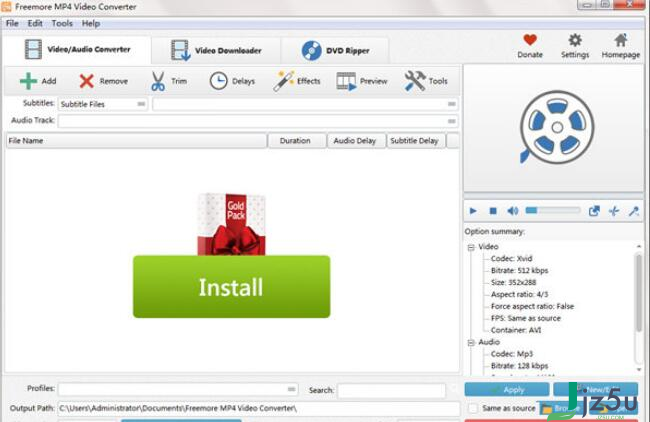The height and width of the screenshot is (422, 650).
Task: Open the wide subtitle selection dropdown
Action: click(x=305, y=104)
